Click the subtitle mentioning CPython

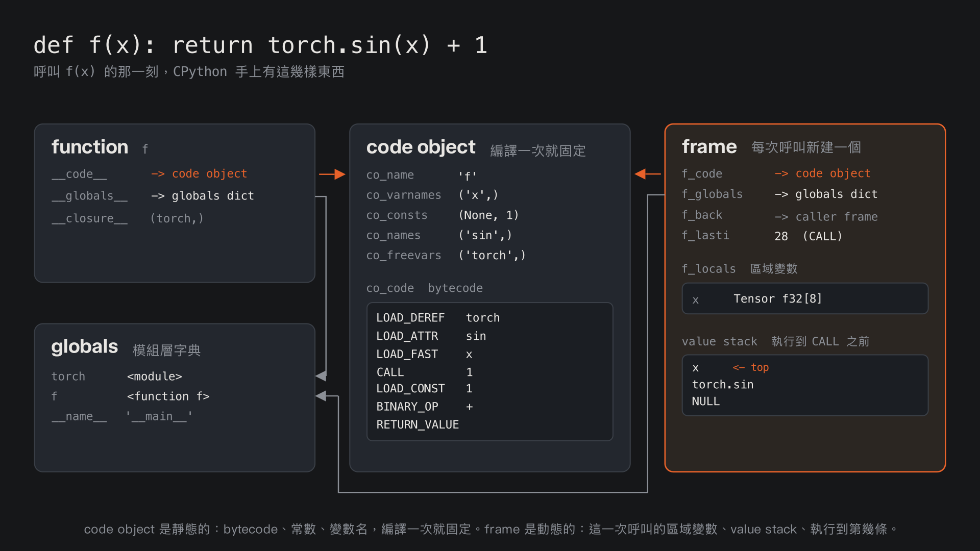[189, 72]
